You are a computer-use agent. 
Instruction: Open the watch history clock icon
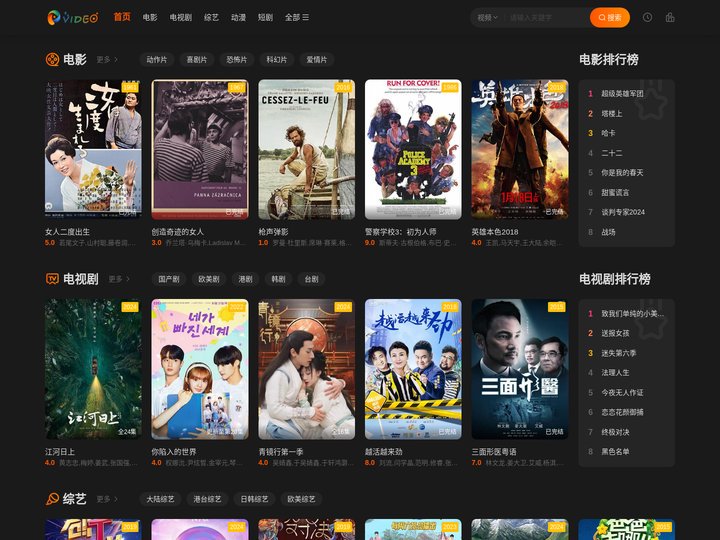point(647,17)
